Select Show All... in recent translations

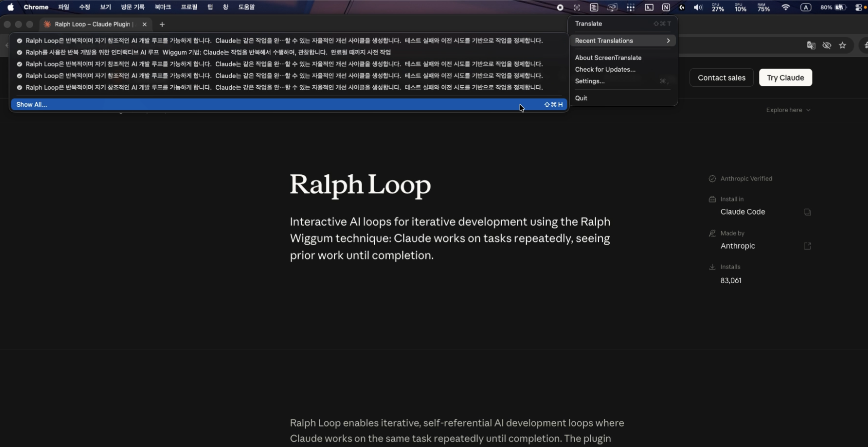click(289, 104)
